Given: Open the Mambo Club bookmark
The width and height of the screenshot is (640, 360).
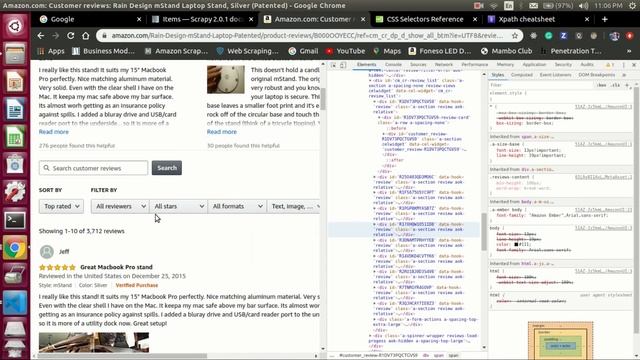Looking at the screenshot, I should click(507, 51).
